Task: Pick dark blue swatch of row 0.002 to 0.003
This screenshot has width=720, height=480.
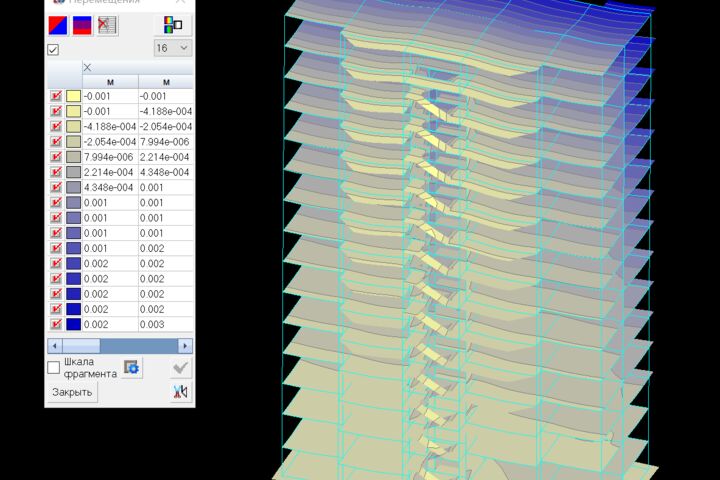Action: click(73, 324)
